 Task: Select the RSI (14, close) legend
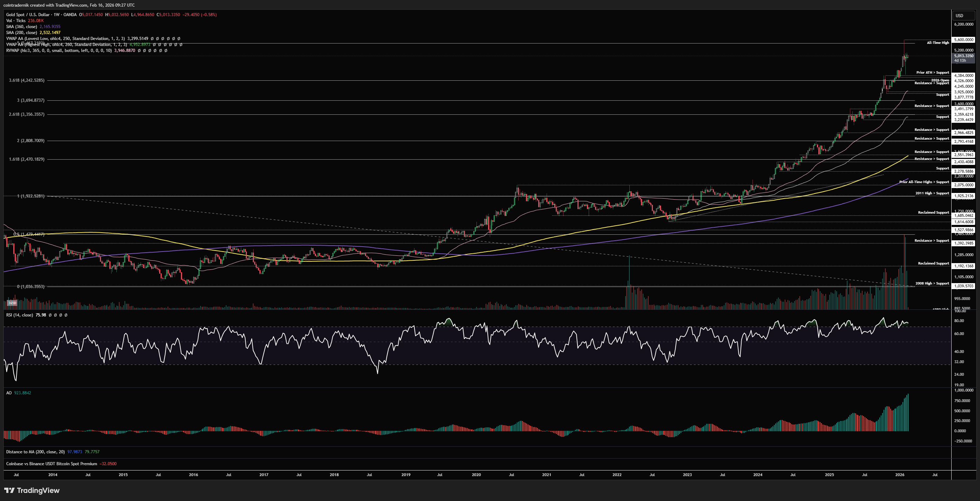[19, 315]
